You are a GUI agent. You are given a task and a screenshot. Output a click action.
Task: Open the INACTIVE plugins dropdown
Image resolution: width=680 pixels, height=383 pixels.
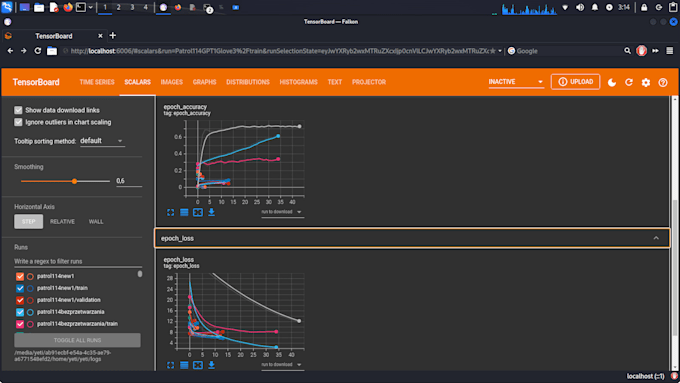click(516, 82)
